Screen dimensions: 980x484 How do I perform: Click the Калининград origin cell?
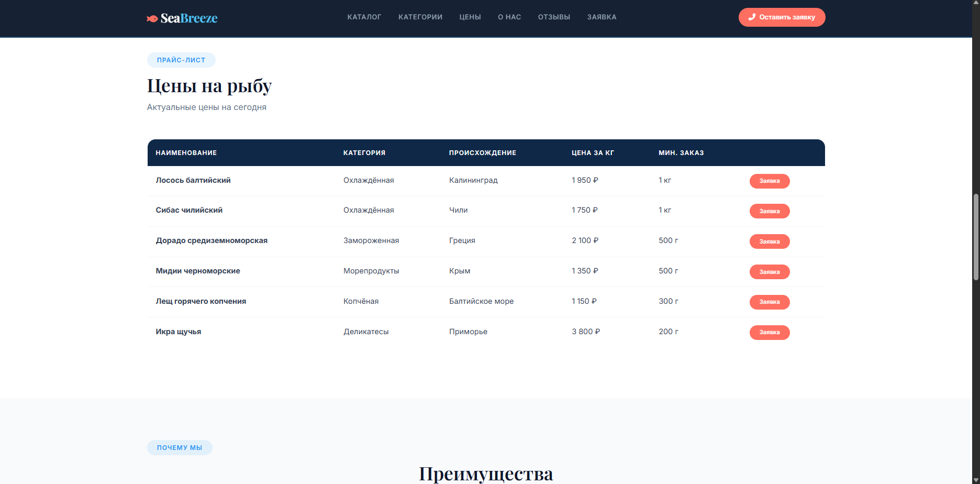pos(473,180)
